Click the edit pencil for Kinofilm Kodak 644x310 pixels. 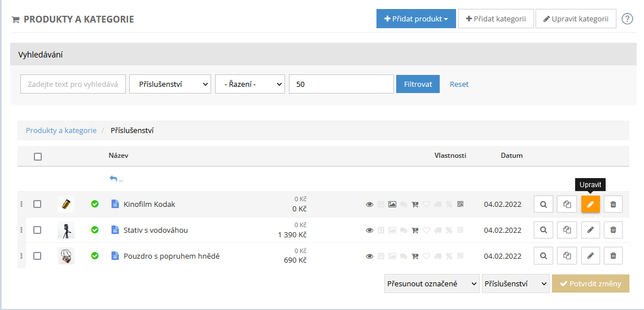coord(590,204)
